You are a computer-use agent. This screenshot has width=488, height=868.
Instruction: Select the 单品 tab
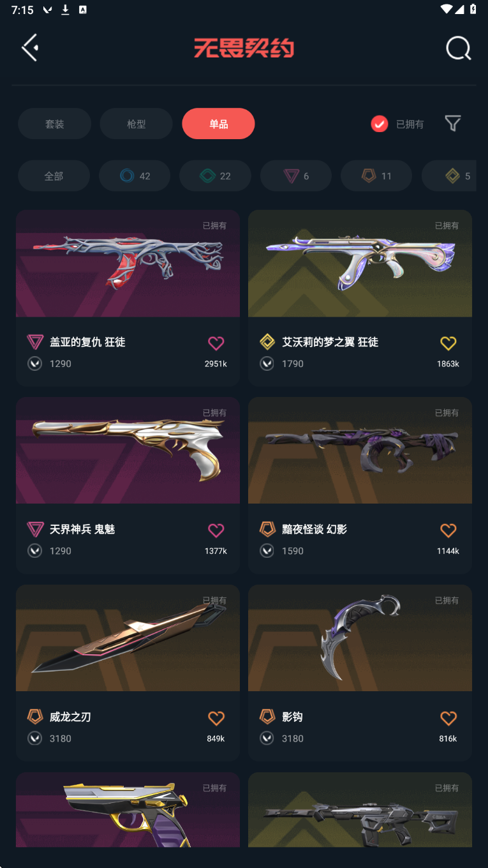point(218,124)
